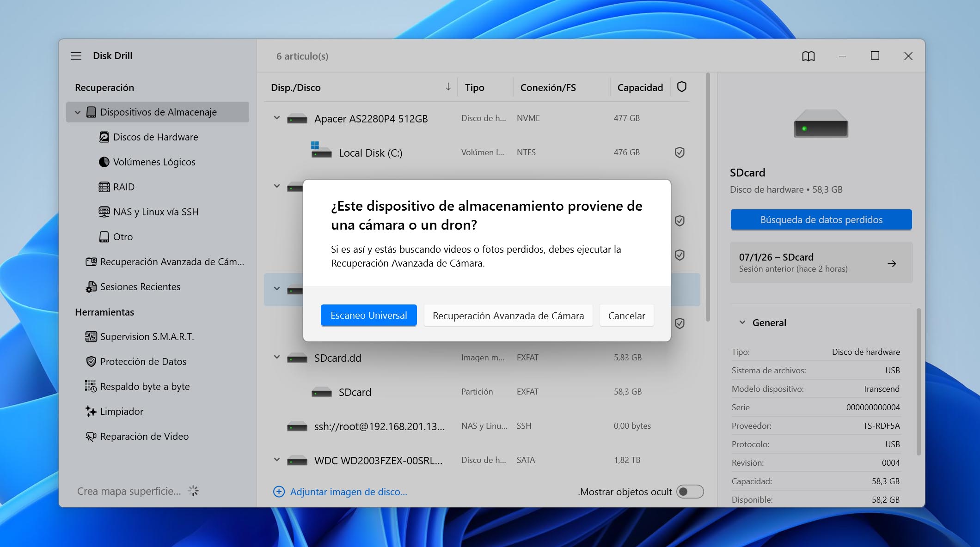The width and height of the screenshot is (980, 547).
Task: Click the Local Disk (C:) Windows drive icon
Action: [x=321, y=150]
